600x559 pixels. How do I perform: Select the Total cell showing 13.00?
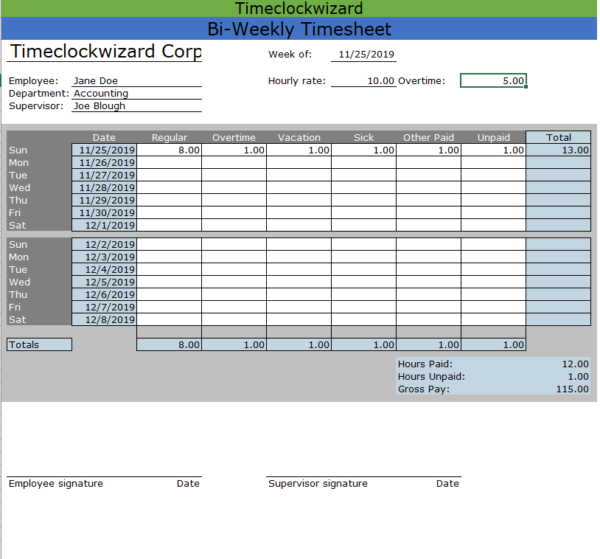tap(558, 150)
